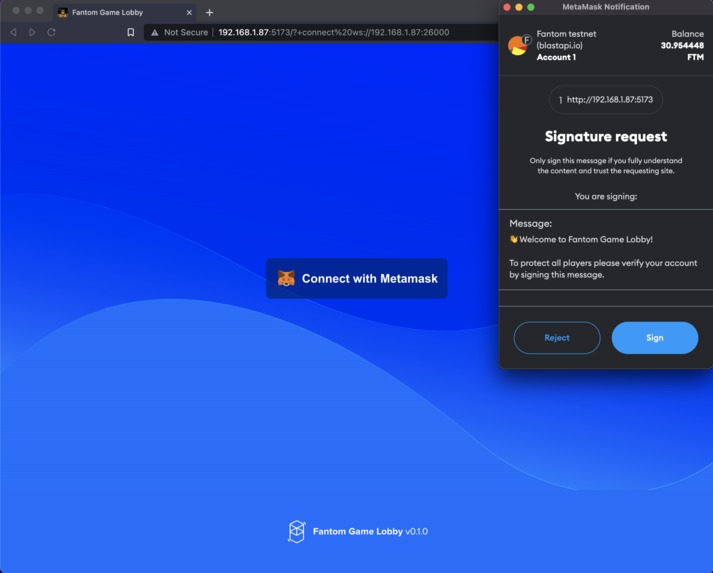The image size is (713, 573).
Task: Click the address bar URL
Action: tap(334, 32)
